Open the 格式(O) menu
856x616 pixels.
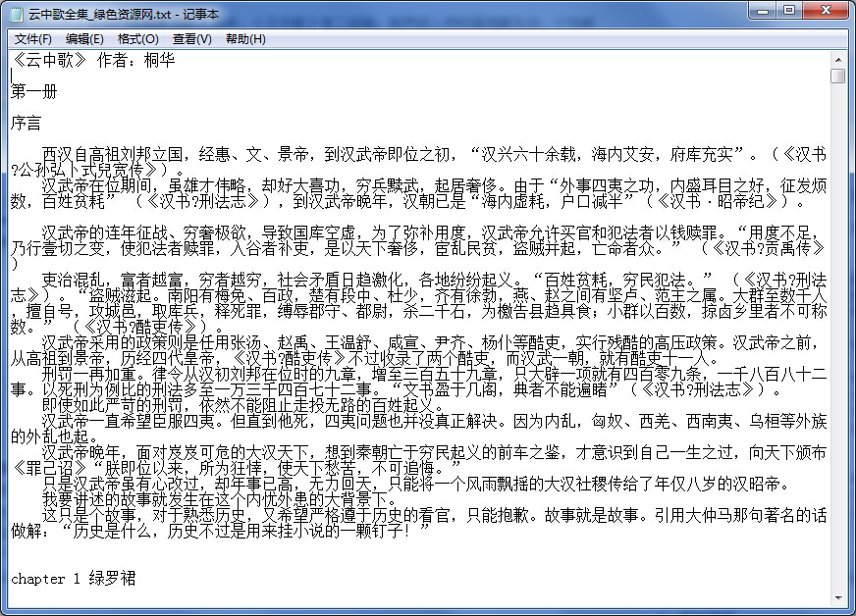(x=137, y=39)
